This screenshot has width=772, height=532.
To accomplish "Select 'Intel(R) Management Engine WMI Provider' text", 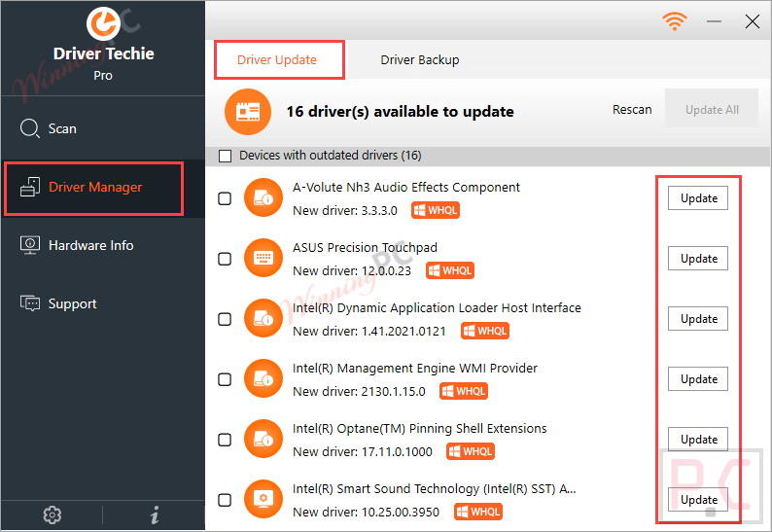I will tap(415, 368).
